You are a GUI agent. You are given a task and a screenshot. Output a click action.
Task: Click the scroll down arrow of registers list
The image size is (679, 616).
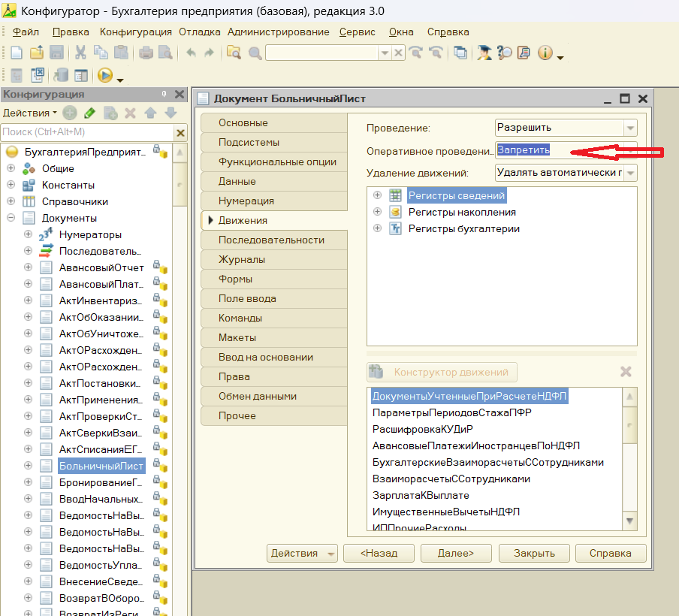(x=629, y=521)
